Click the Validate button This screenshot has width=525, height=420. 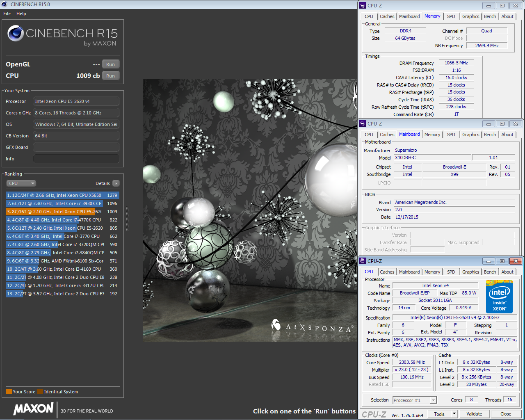pyautogui.click(x=474, y=414)
